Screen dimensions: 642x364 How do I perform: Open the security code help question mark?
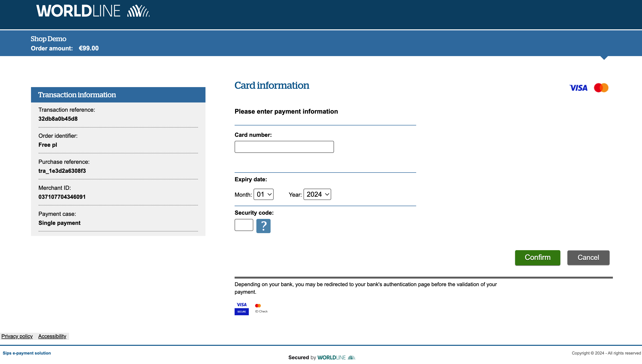(x=263, y=226)
